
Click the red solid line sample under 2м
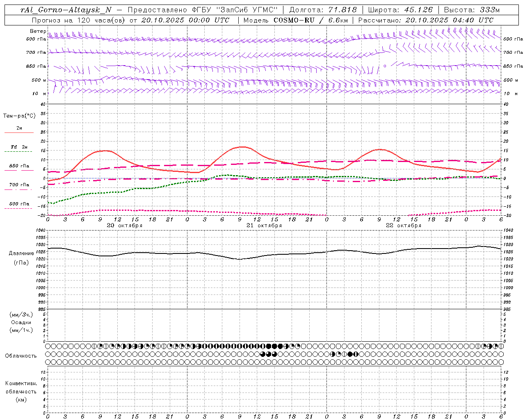(19, 133)
